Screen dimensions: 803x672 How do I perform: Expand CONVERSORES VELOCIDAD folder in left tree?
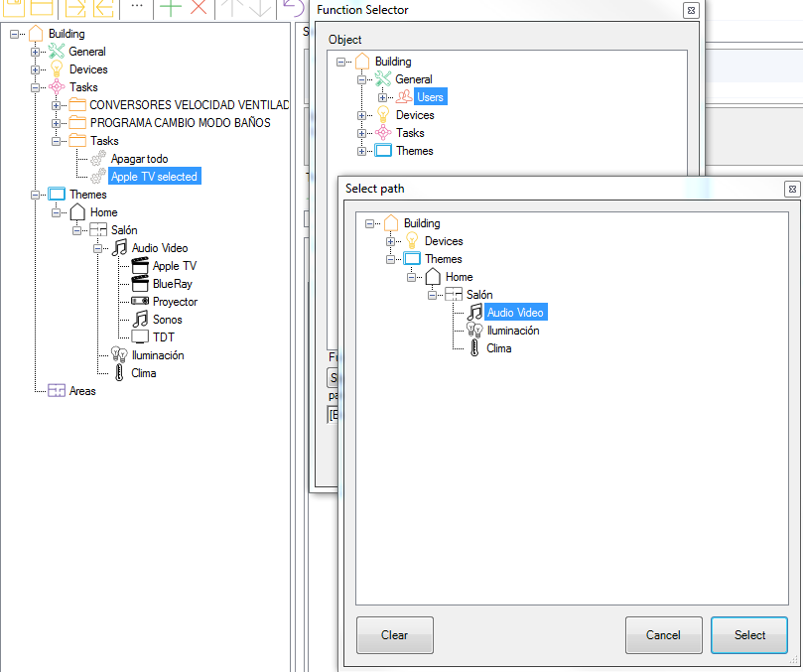click(x=56, y=105)
